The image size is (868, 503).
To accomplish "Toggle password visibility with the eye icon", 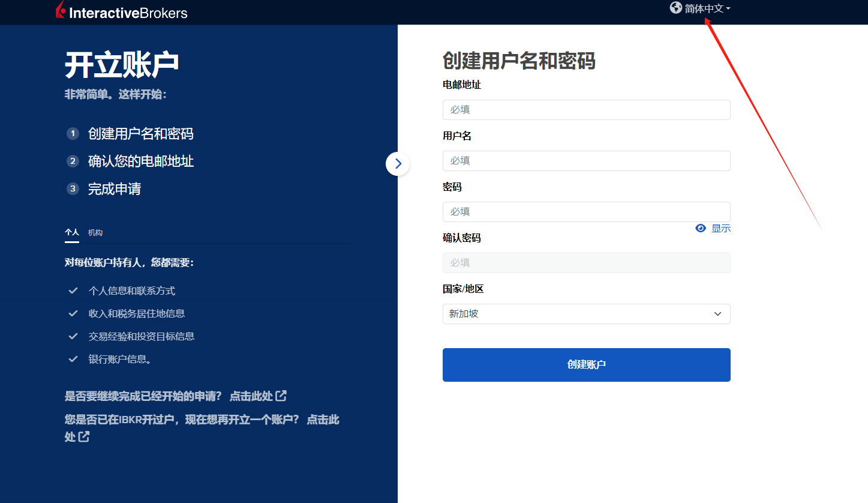I will tap(700, 228).
